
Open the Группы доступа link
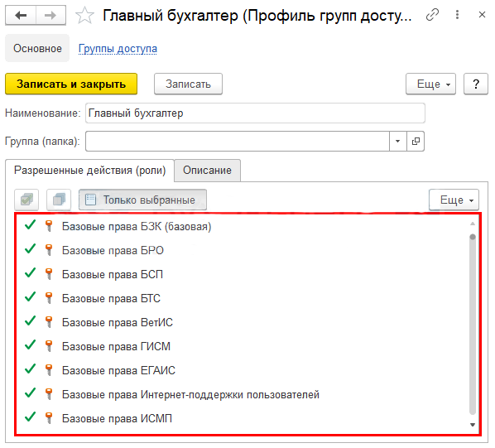(x=118, y=49)
